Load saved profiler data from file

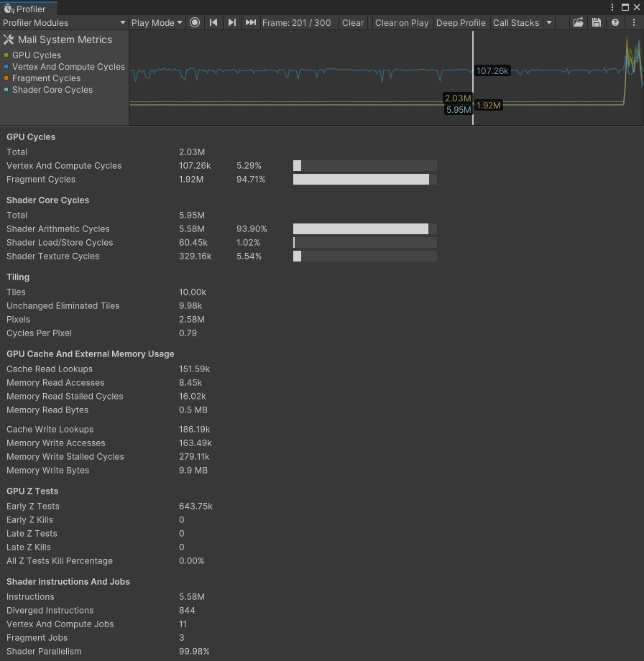click(x=578, y=22)
